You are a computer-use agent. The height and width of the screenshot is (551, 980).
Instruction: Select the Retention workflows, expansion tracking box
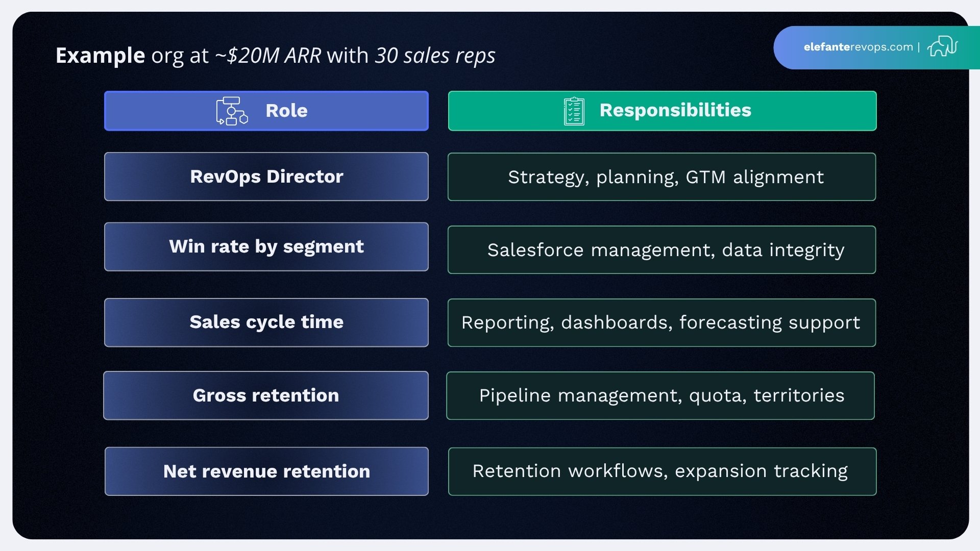coord(661,471)
